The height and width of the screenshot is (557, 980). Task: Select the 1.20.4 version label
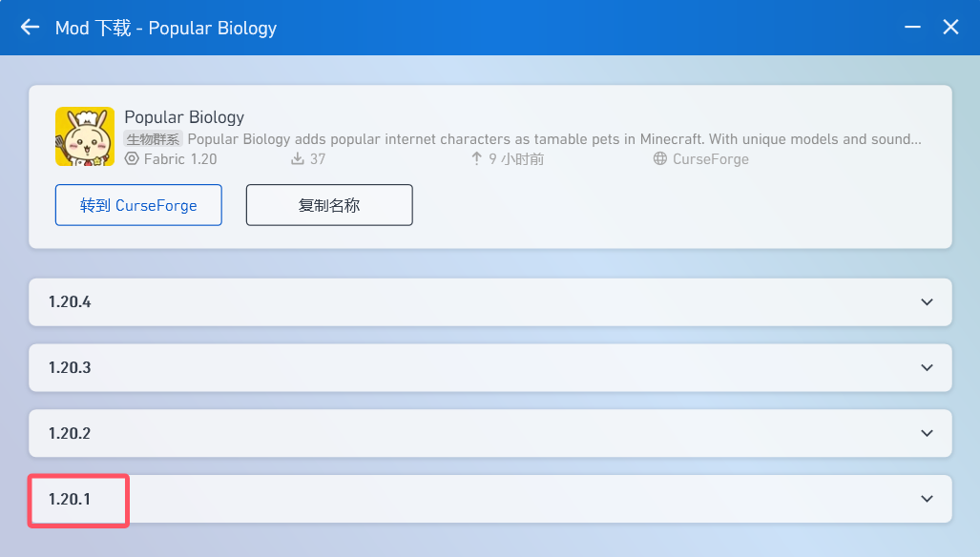point(70,302)
